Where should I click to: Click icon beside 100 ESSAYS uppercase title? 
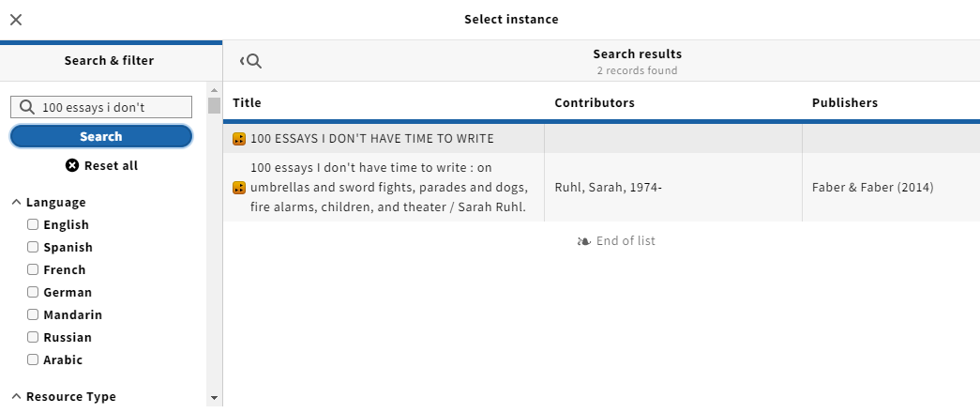click(x=239, y=139)
